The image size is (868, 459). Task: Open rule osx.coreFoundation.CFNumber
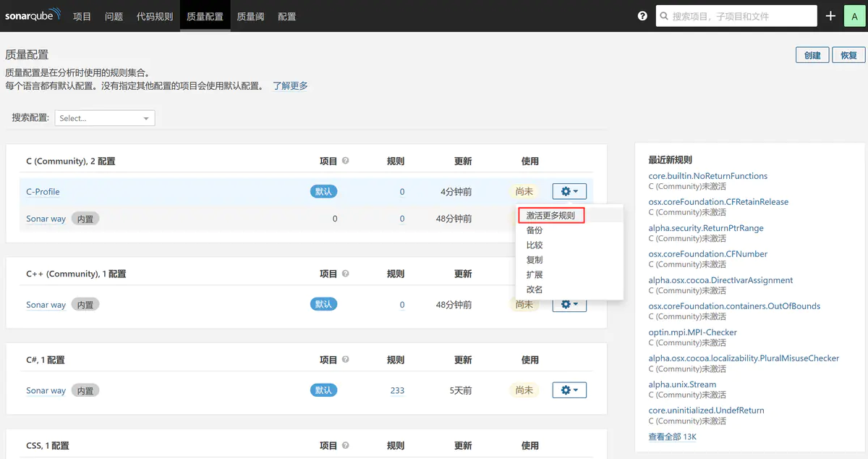(708, 254)
